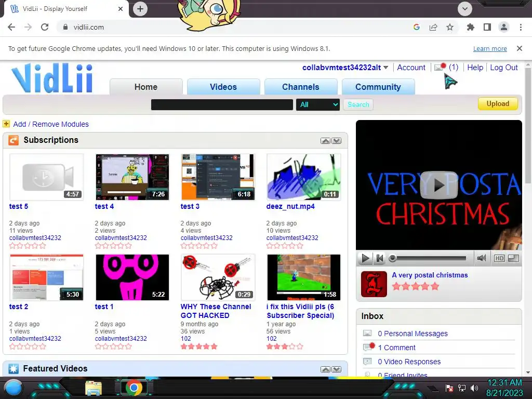532x399 pixels.
Task: Click the Chrome taskbar icon
Action: 134,388
